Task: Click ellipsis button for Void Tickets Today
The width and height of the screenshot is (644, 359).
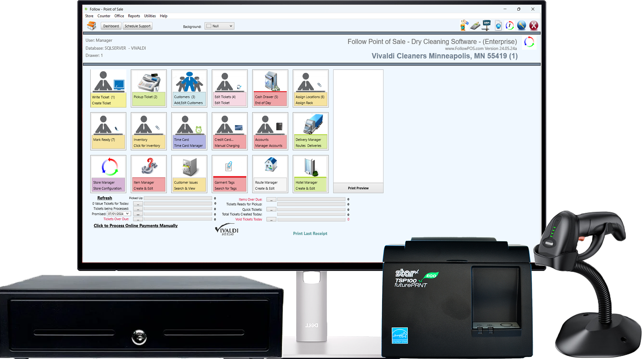Action: pyautogui.click(x=271, y=220)
